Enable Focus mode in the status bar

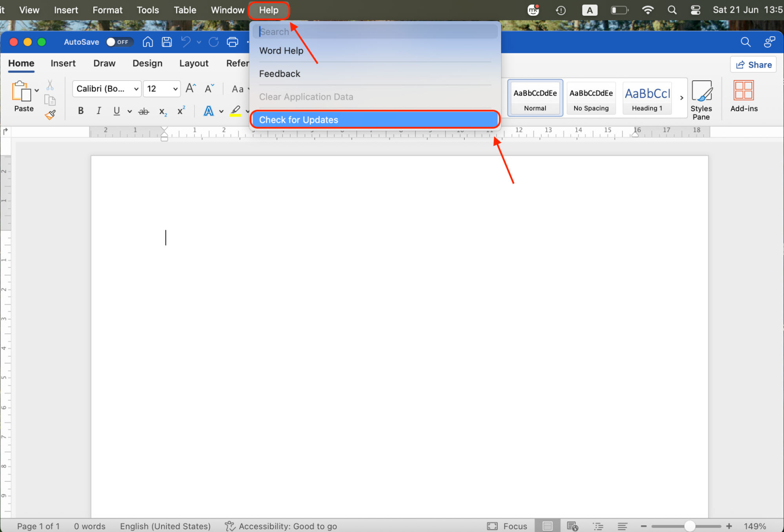click(507, 526)
